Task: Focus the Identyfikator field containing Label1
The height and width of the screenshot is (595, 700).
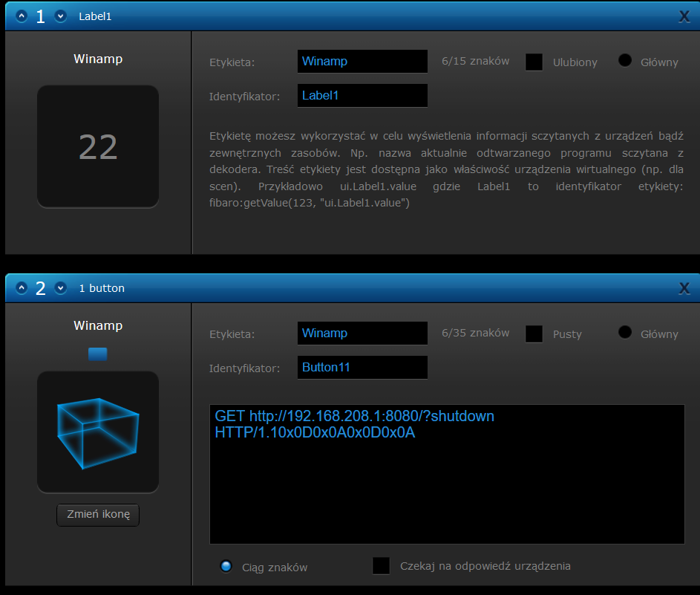Action: point(362,95)
